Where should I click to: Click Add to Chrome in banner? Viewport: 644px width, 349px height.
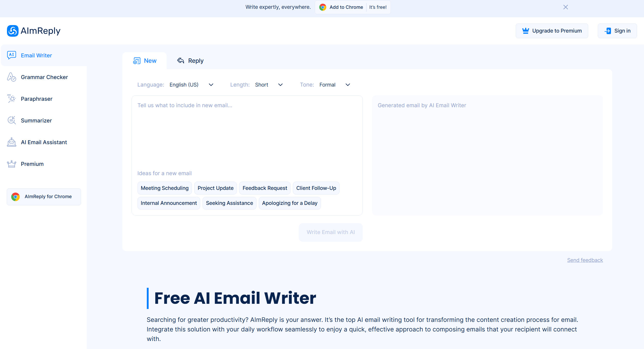(353, 7)
